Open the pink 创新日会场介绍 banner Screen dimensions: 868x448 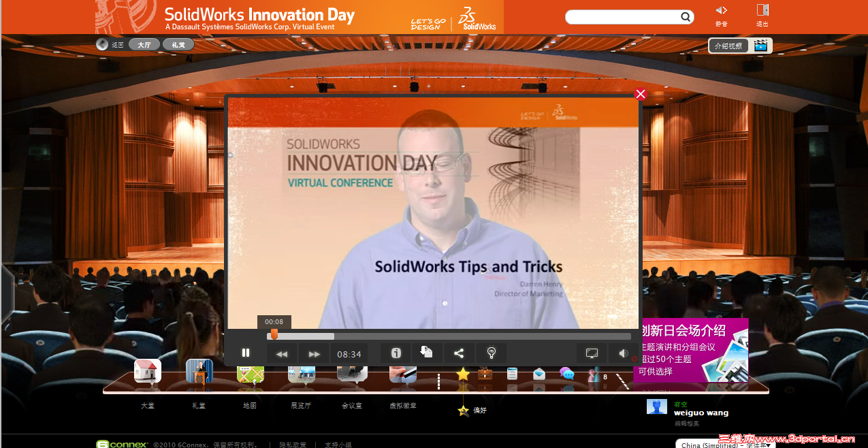pyautogui.click(x=690, y=350)
